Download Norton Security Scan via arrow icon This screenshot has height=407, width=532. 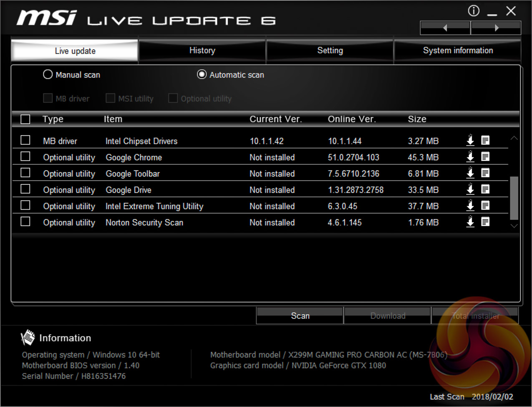470,222
